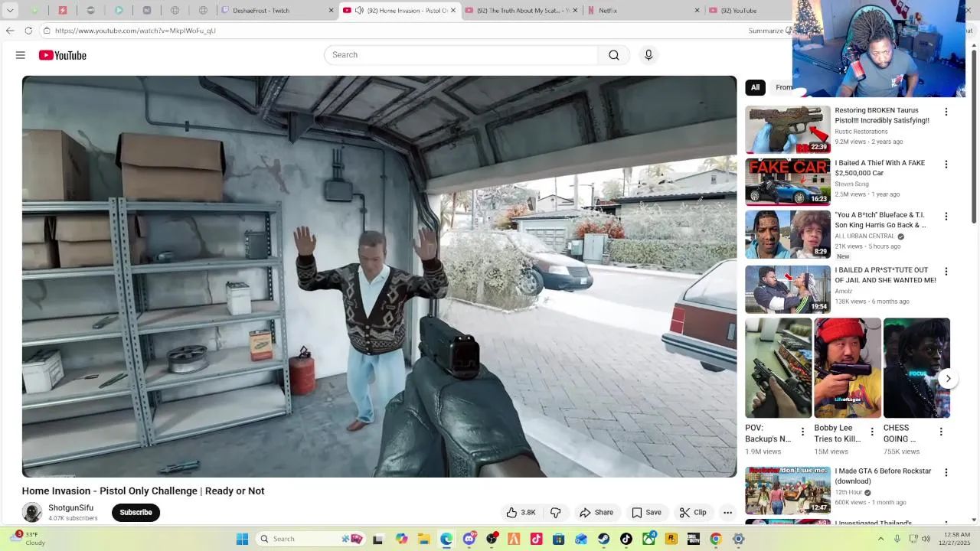Reload the page with the refresh icon
Viewport: 980px width, 551px height.
(x=28, y=31)
